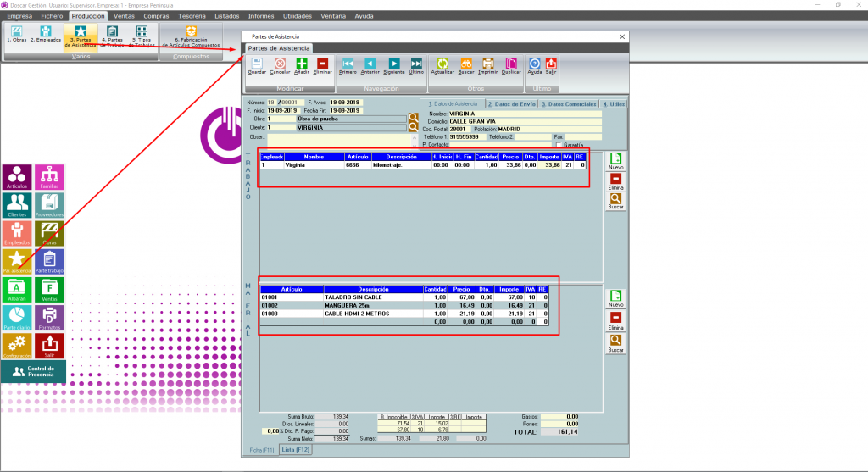Open the Empleados ribbon icon
Image resolution: width=868 pixels, height=472 pixels.
(x=46, y=34)
